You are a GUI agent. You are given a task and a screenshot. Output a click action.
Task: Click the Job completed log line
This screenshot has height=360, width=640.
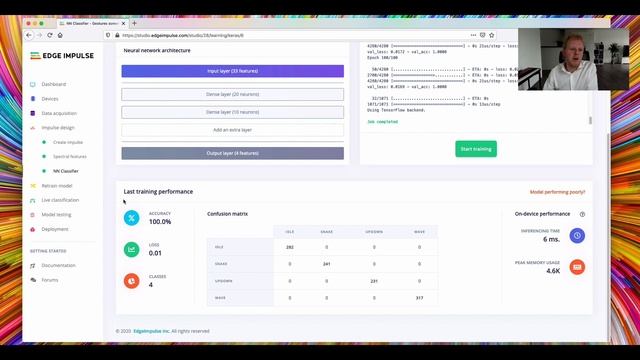point(382,122)
